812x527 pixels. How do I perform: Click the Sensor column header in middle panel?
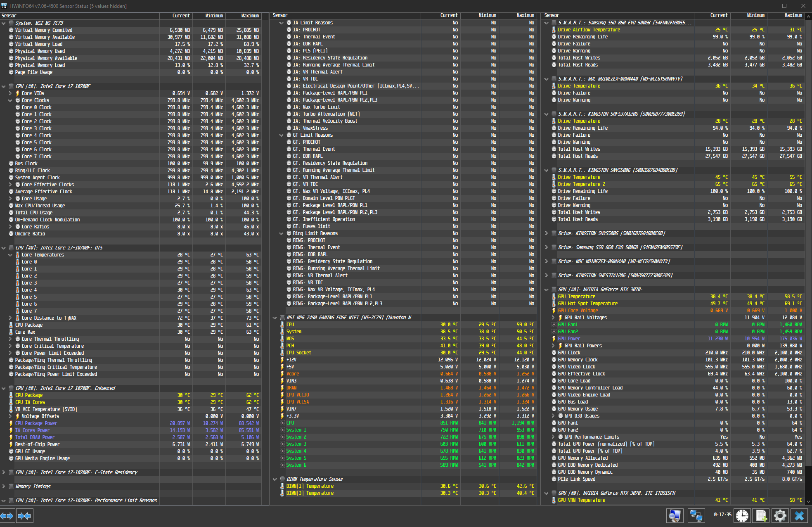click(x=280, y=15)
